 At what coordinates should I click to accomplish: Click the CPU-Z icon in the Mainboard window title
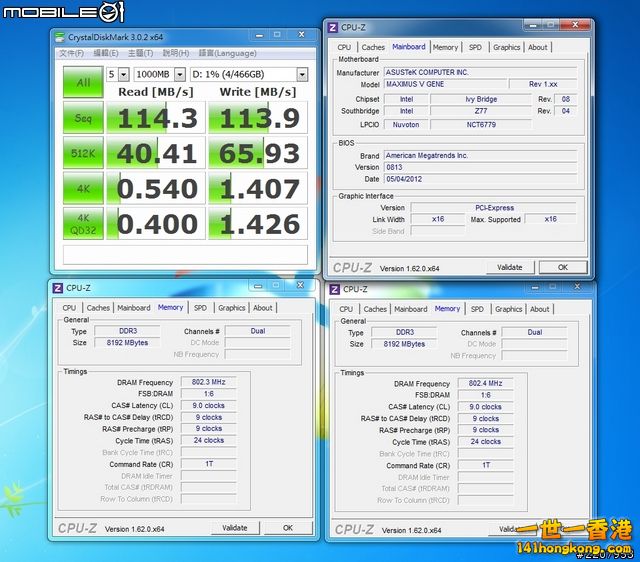pos(334,27)
